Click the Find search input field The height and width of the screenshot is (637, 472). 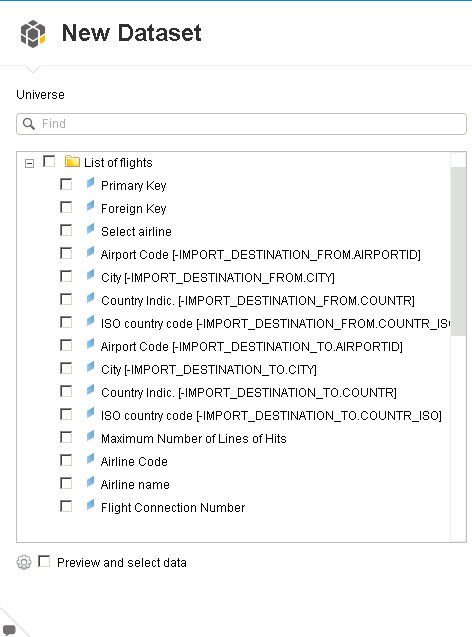(241, 124)
